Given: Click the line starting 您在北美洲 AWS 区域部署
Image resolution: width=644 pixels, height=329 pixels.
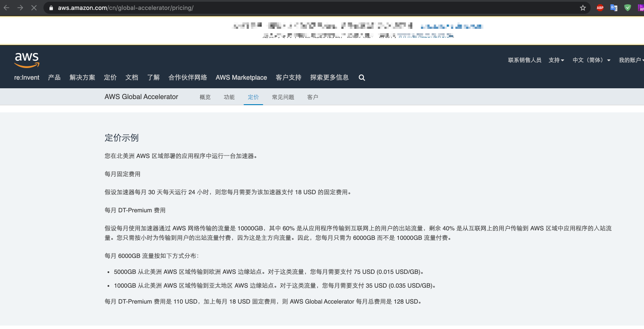Looking at the screenshot, I should [181, 156].
